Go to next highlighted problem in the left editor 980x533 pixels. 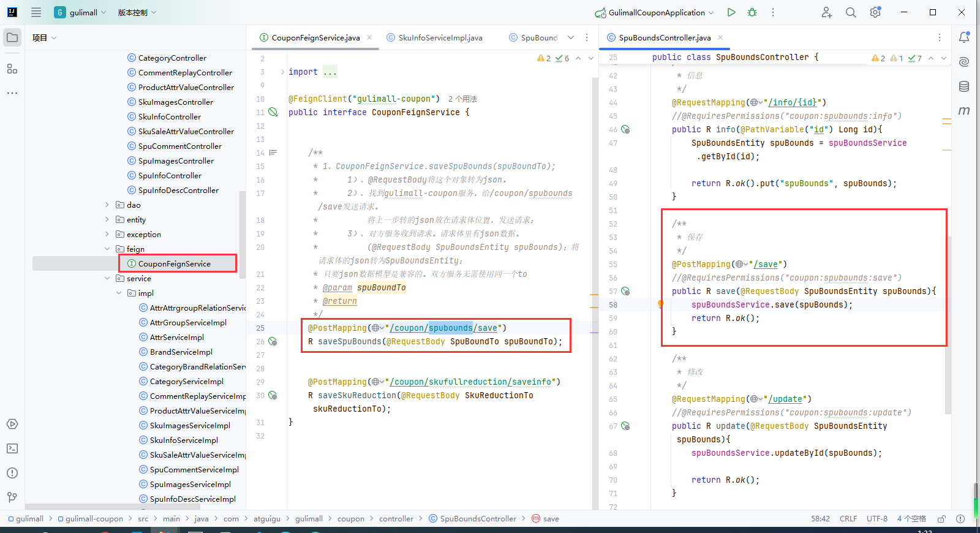591,58
